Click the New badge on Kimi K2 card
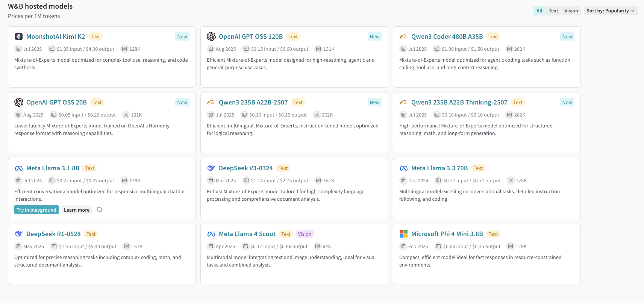Image resolution: width=644 pixels, height=303 pixels. tap(182, 36)
